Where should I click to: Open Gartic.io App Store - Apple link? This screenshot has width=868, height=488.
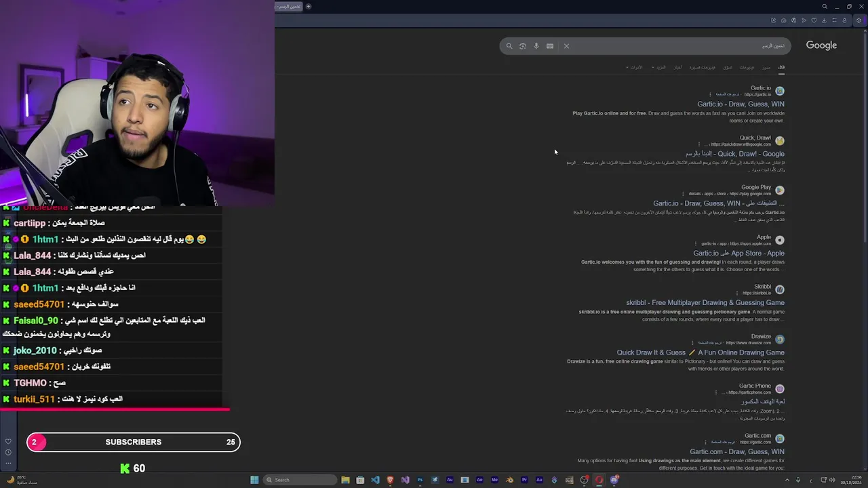point(738,253)
